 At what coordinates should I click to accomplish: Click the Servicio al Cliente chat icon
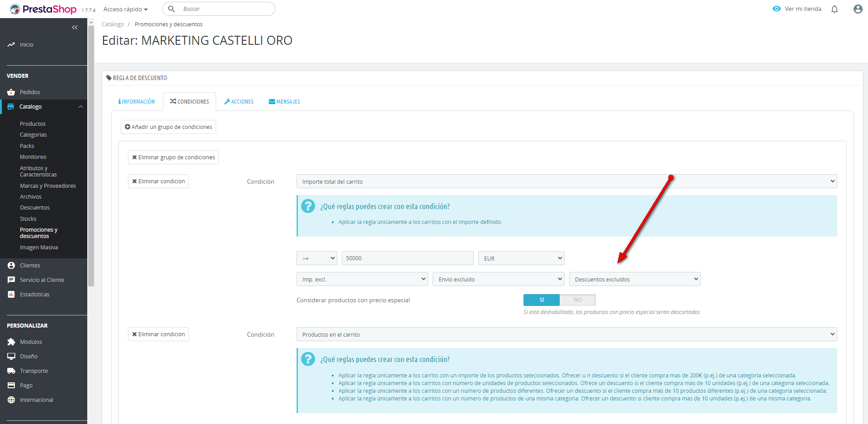coord(11,280)
